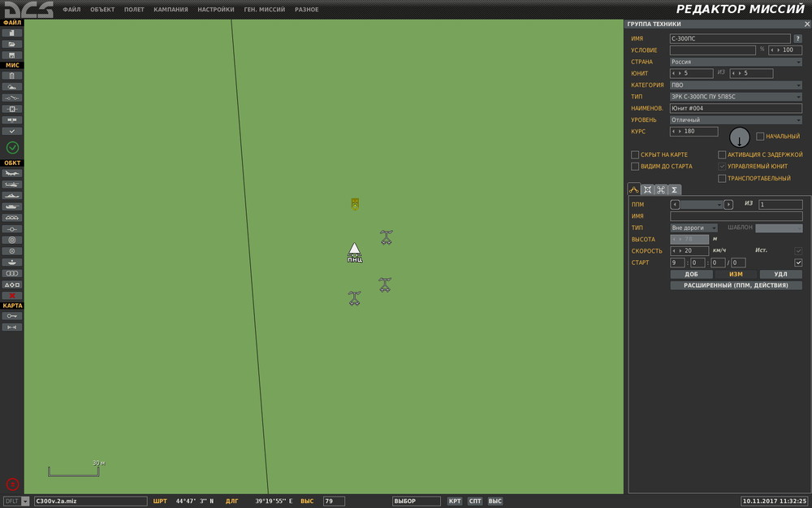Image resolution: width=812 pixels, height=508 pixels.
Task: Open the СТРАНА dropdown showing Россия
Action: (x=736, y=62)
